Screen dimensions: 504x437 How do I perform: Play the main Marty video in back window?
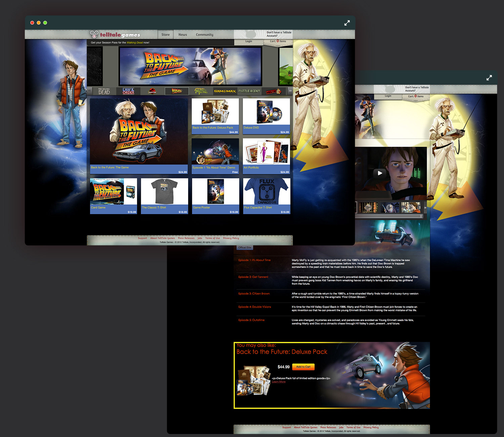380,173
